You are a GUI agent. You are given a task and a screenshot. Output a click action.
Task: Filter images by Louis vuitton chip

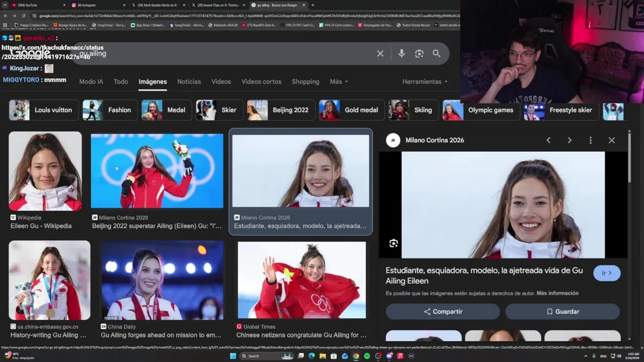[x=44, y=110]
